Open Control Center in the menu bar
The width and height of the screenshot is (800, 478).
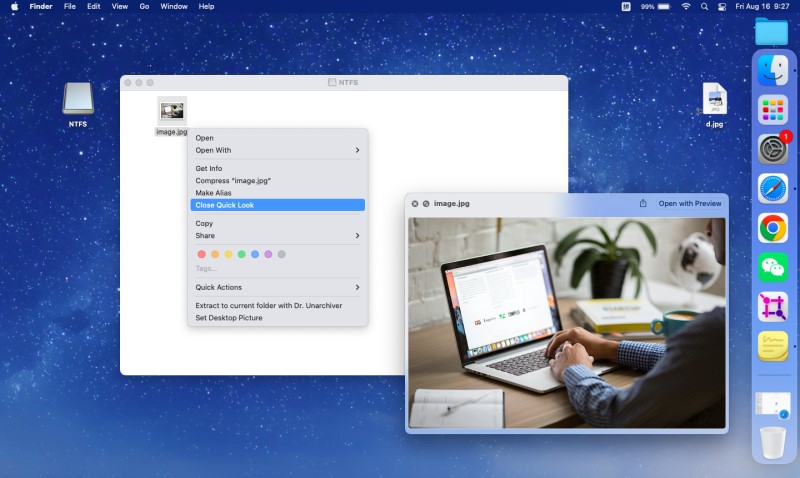click(x=721, y=6)
